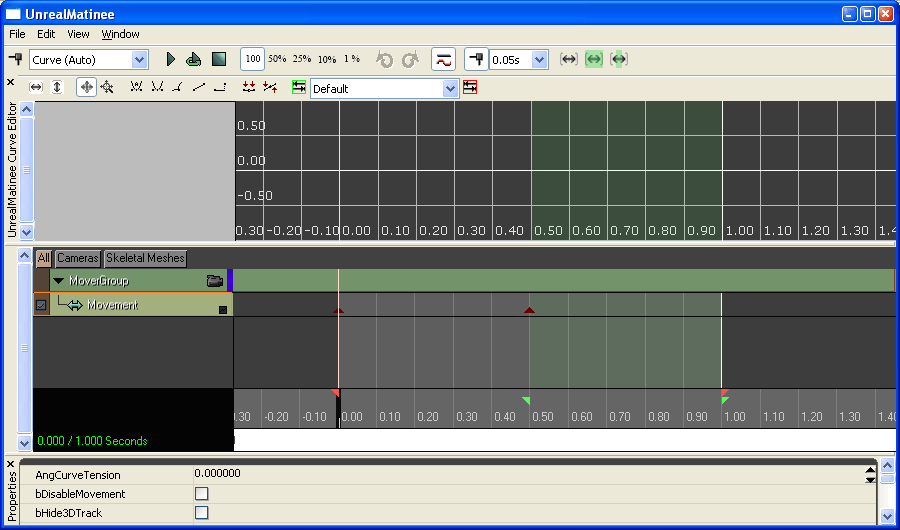Enable the bHide3DTrack checkbox
The image size is (900, 530).
click(x=201, y=512)
